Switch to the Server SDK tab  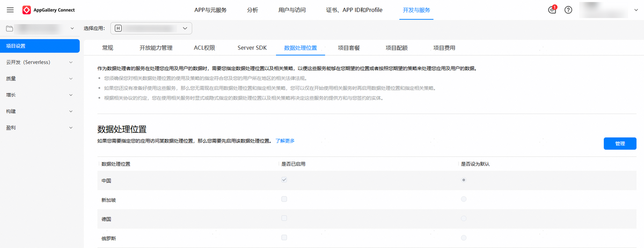(x=252, y=48)
